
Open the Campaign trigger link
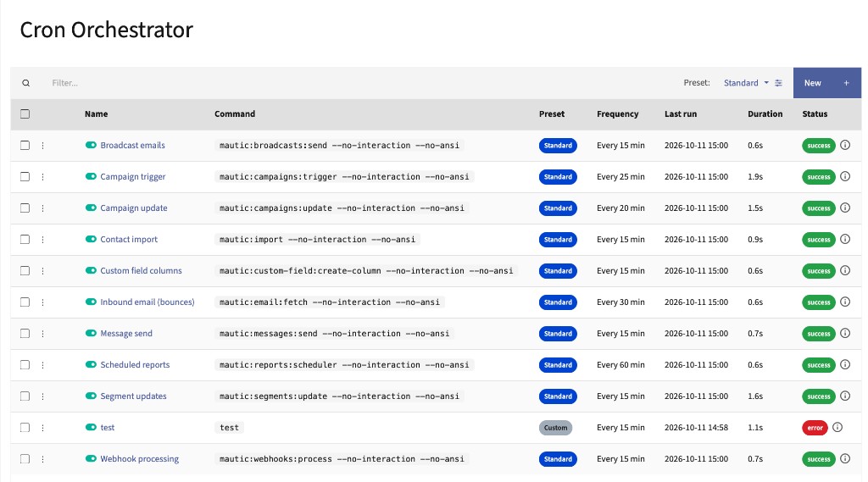point(133,176)
